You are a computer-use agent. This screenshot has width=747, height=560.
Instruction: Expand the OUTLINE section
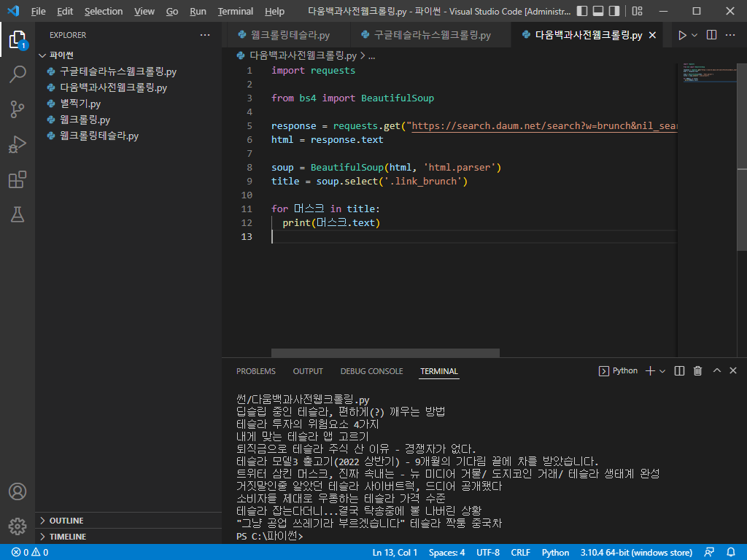pyautogui.click(x=128, y=521)
